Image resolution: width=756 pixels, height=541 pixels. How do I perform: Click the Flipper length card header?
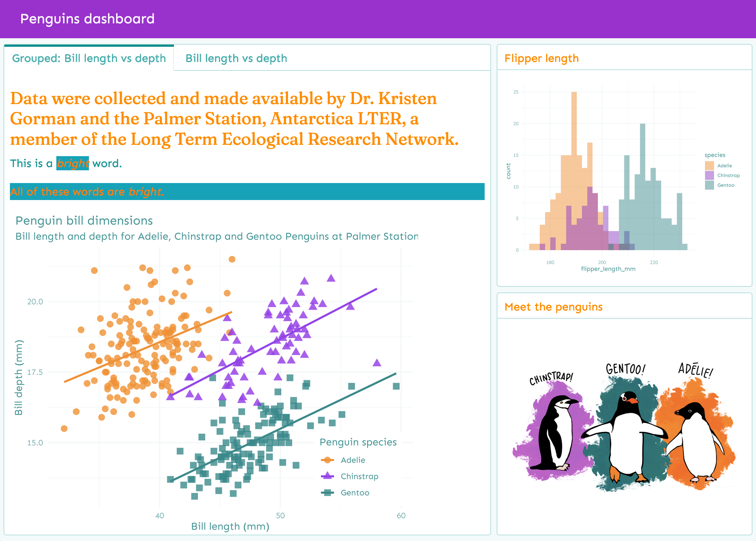541,58
